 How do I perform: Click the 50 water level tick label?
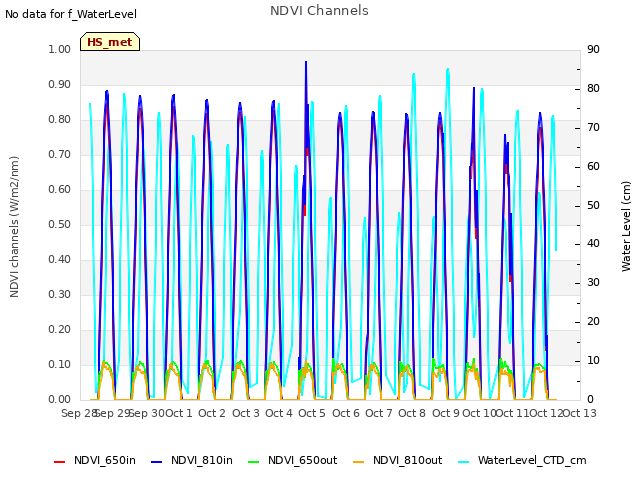pyautogui.click(x=593, y=205)
